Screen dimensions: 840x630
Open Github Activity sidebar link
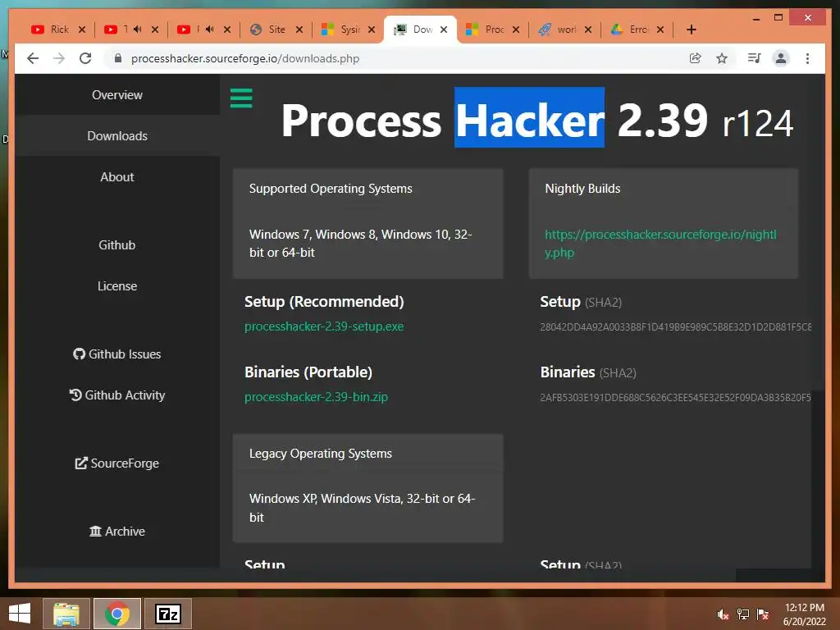pyautogui.click(x=117, y=395)
